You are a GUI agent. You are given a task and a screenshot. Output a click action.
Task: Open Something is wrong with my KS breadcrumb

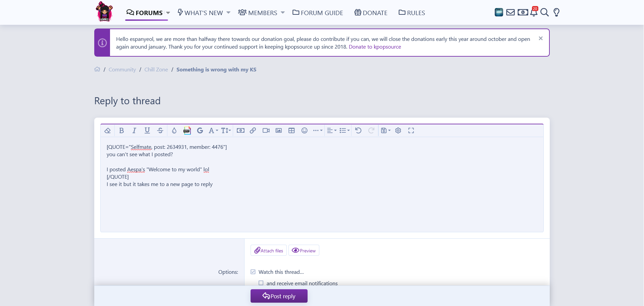(216, 70)
